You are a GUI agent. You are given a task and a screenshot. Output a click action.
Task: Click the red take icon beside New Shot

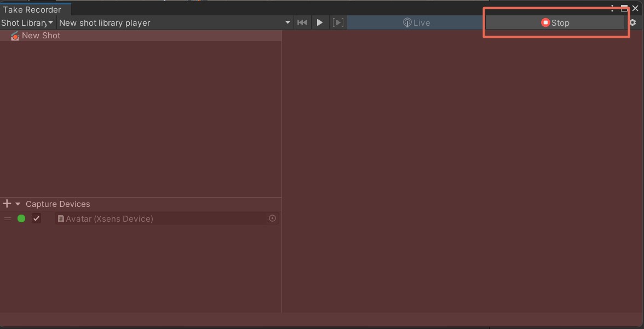click(x=14, y=36)
